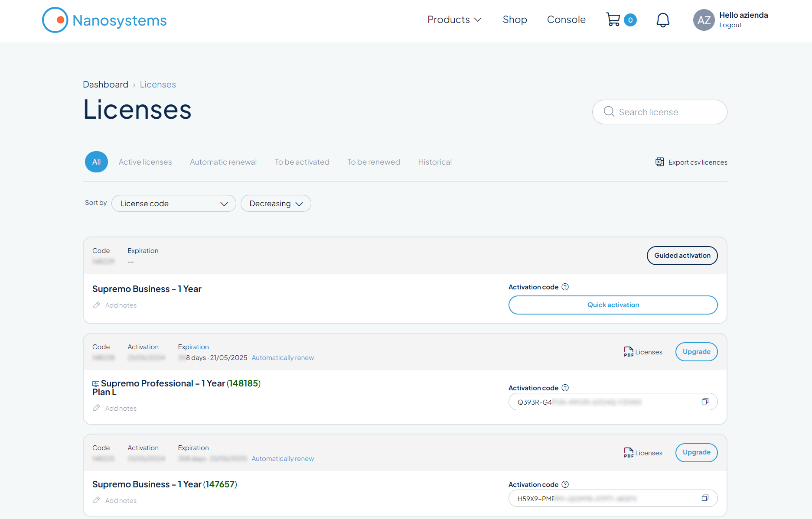
Task: Click Supremo Business – 1 Year (147657) title
Action: (x=165, y=484)
